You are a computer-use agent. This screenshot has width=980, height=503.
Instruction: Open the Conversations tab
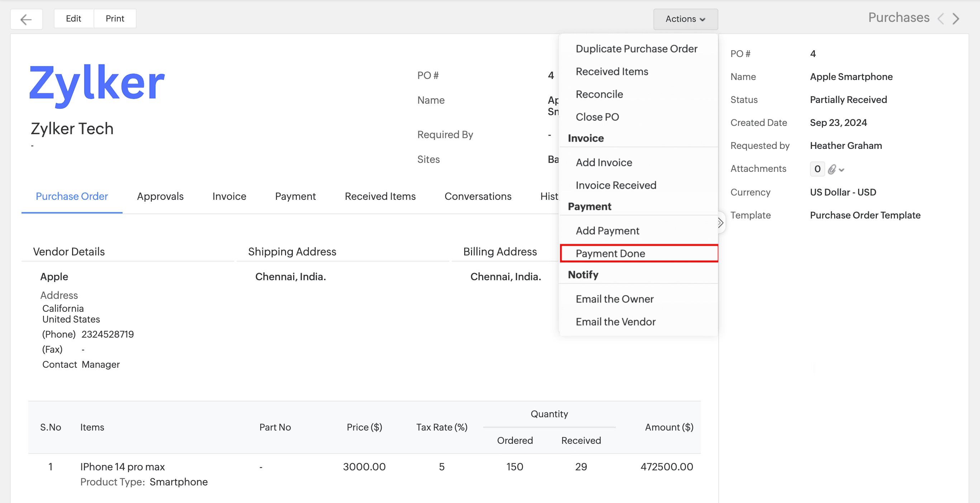click(477, 197)
